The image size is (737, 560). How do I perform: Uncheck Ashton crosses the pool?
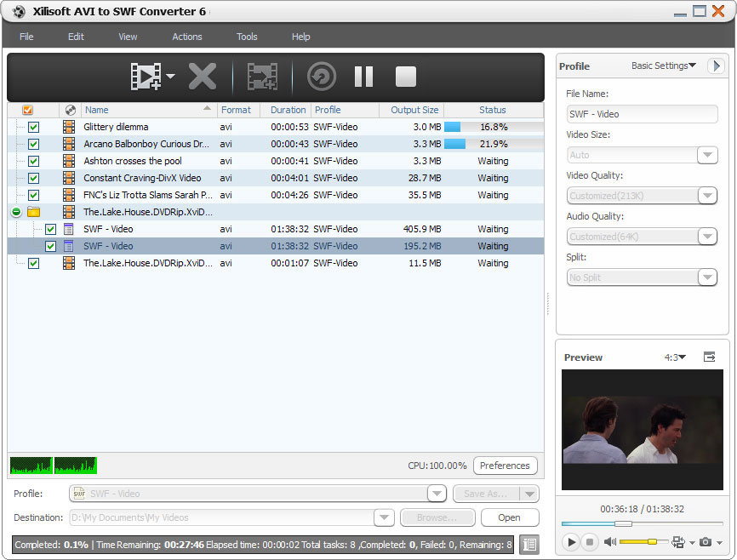tap(33, 161)
